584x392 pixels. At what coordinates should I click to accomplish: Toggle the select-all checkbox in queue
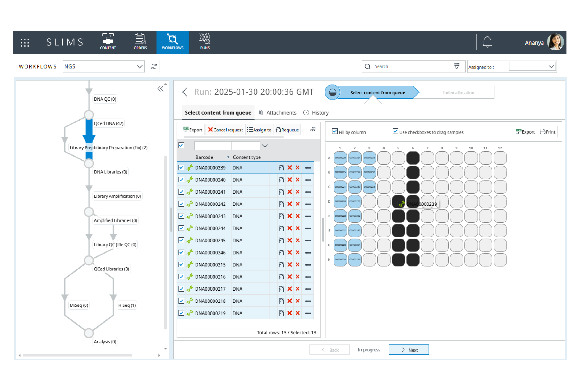point(183,145)
